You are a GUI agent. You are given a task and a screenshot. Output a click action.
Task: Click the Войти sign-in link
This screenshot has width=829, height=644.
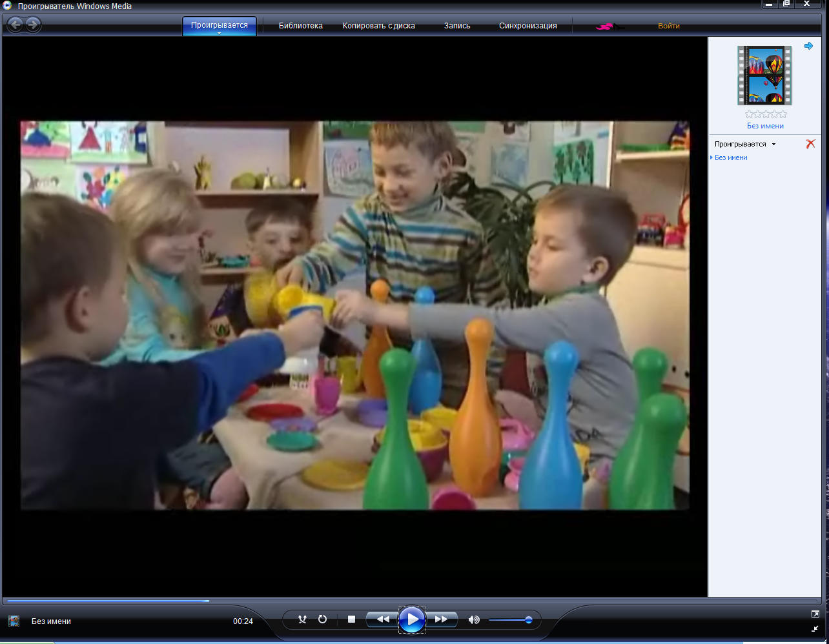(669, 26)
